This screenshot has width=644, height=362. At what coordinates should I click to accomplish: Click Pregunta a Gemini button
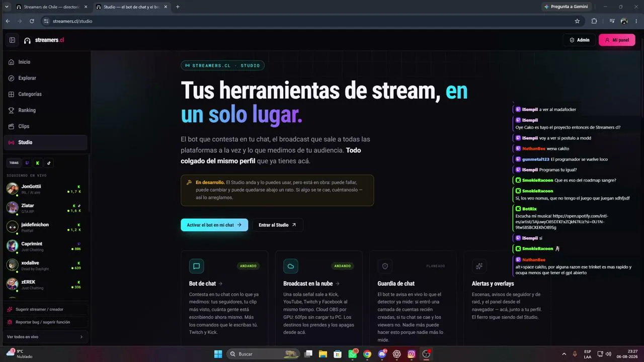point(566,7)
